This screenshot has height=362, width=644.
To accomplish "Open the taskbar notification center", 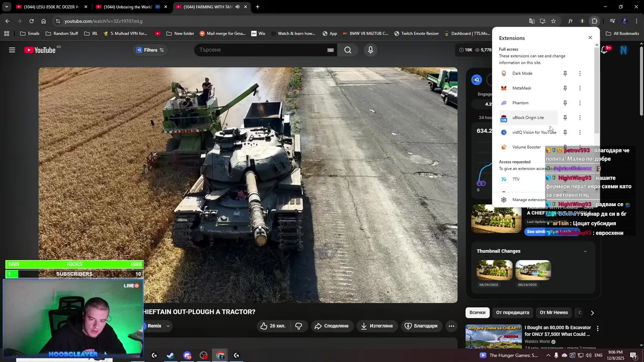I will pyautogui.click(x=633, y=355).
